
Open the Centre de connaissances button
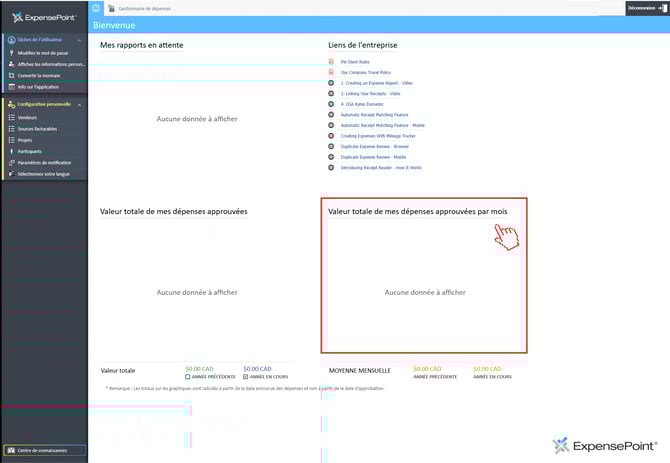tap(45, 450)
